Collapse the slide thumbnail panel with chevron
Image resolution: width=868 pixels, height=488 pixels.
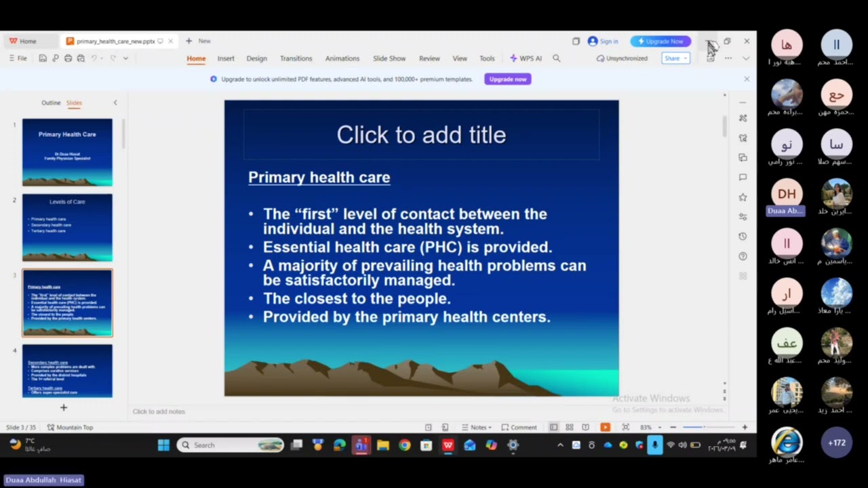115,103
